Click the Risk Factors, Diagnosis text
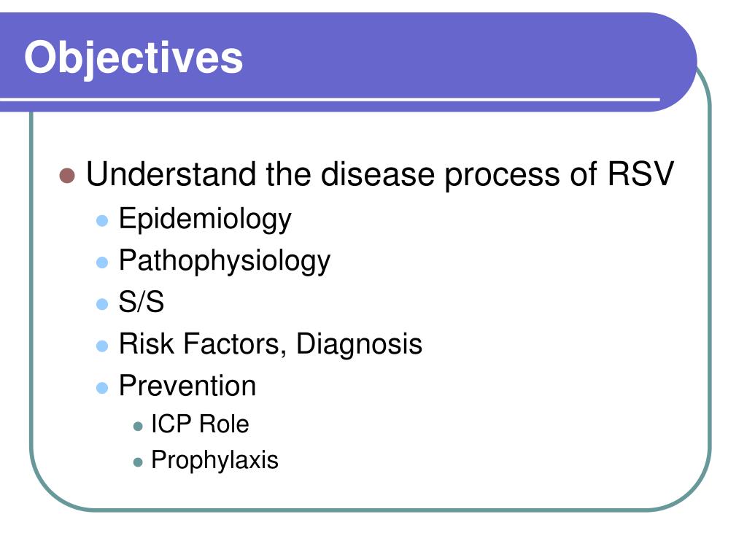Image resolution: width=747 pixels, height=560 pixels. pyautogui.click(x=270, y=344)
